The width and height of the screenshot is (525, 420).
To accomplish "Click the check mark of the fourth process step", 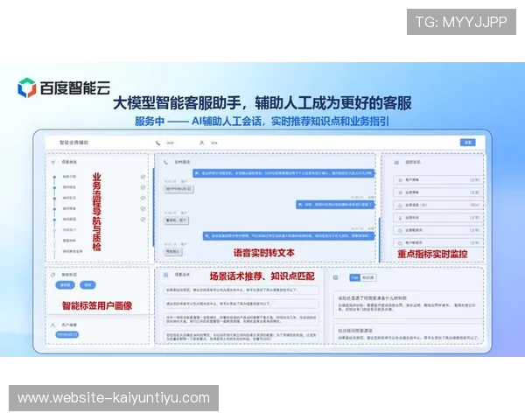I will pyautogui.click(x=143, y=208).
